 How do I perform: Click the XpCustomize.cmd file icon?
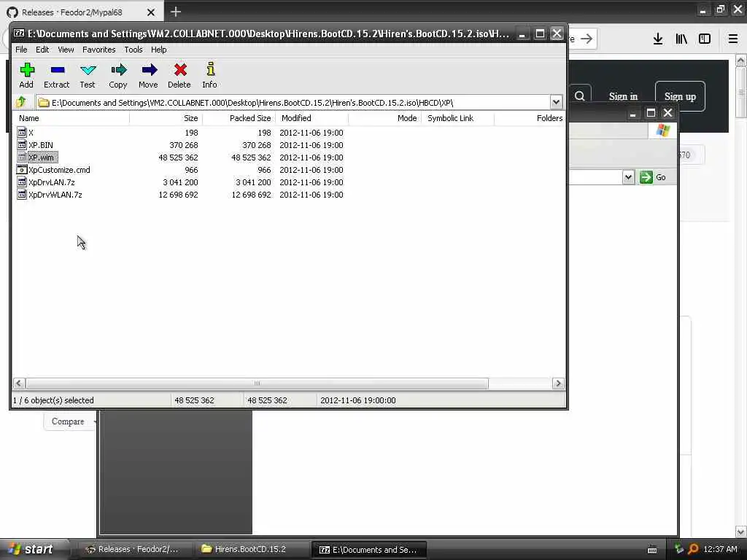click(x=21, y=169)
